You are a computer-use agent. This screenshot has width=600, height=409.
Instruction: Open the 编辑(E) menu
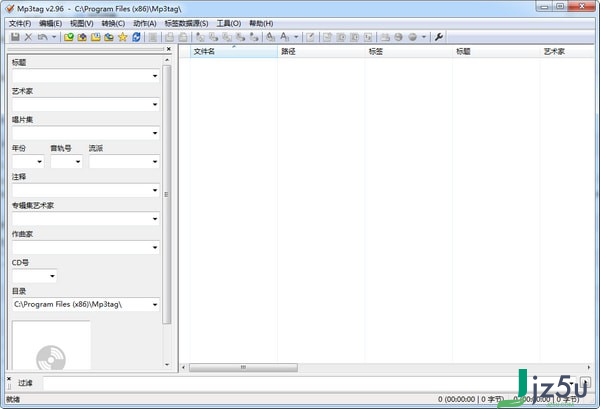click(51, 23)
